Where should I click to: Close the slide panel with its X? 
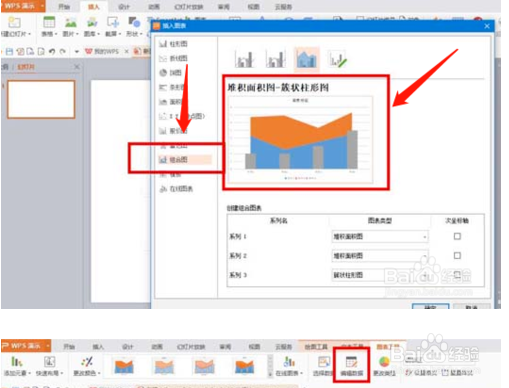click(77, 67)
